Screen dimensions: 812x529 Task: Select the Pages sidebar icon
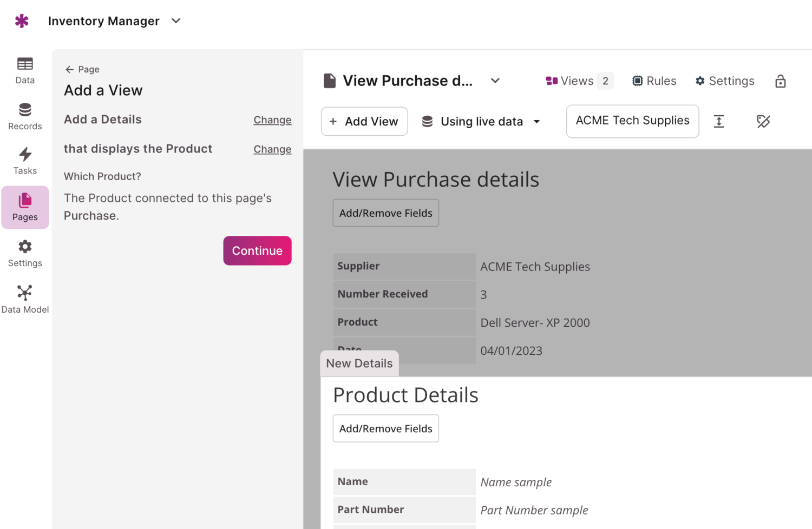pyautogui.click(x=25, y=207)
